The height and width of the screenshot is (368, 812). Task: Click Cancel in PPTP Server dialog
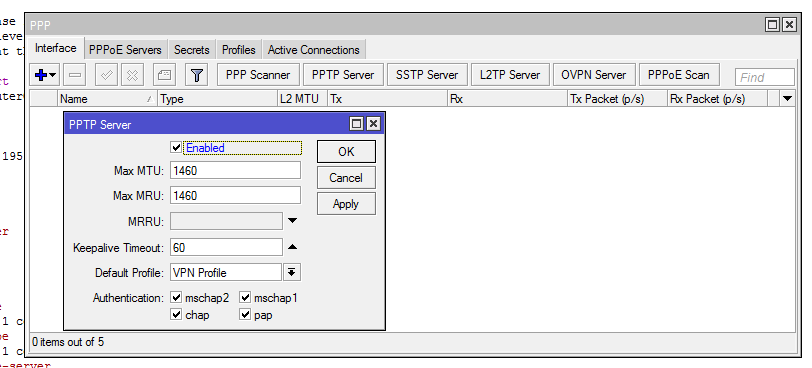(346, 178)
